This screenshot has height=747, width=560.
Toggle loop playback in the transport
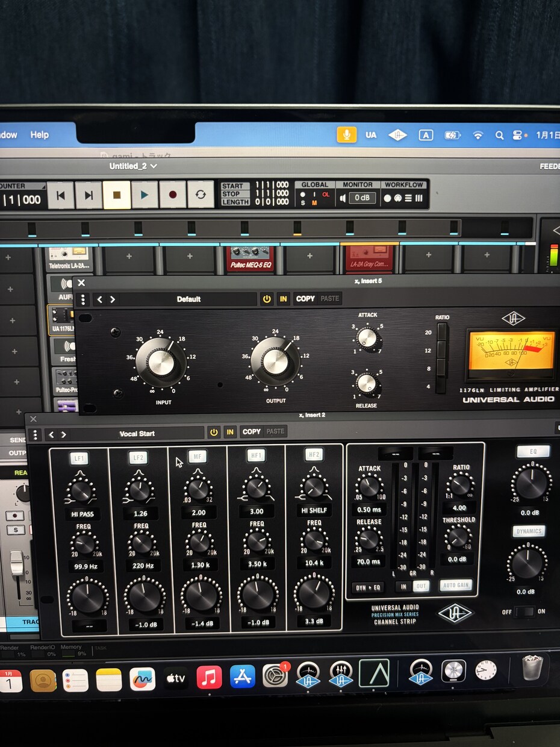click(201, 195)
